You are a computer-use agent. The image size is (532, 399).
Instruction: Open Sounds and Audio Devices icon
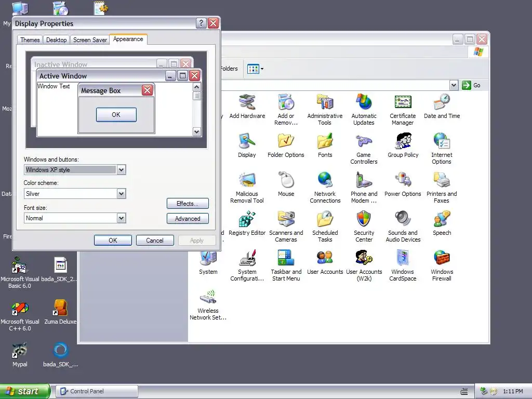pos(403,219)
